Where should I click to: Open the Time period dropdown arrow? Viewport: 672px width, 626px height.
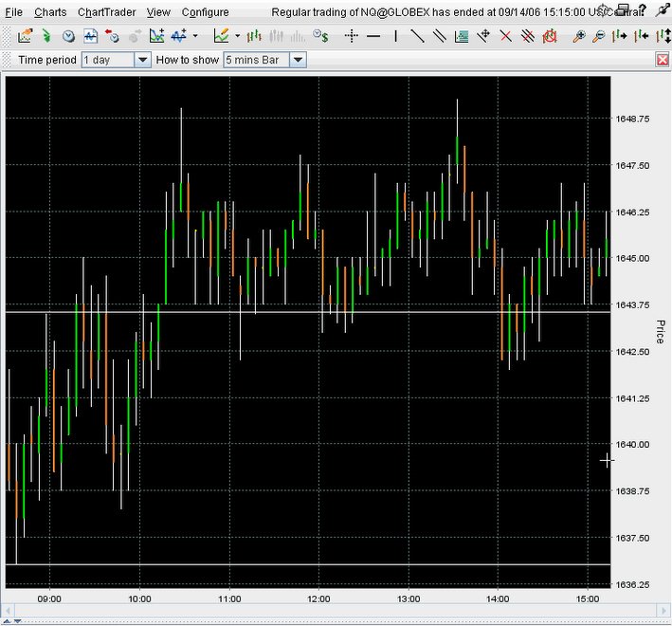pos(143,60)
